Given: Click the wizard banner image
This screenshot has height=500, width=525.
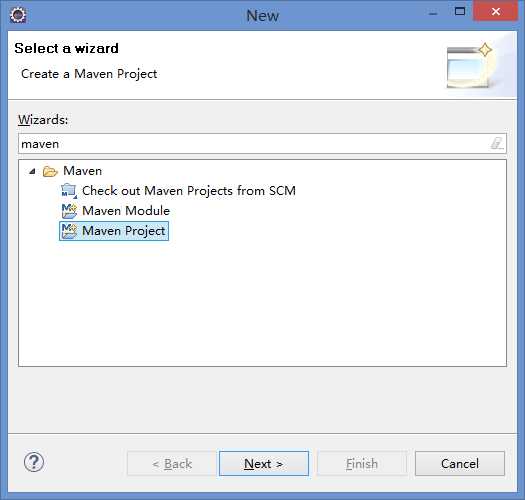Looking at the screenshot, I should tap(470, 65).
